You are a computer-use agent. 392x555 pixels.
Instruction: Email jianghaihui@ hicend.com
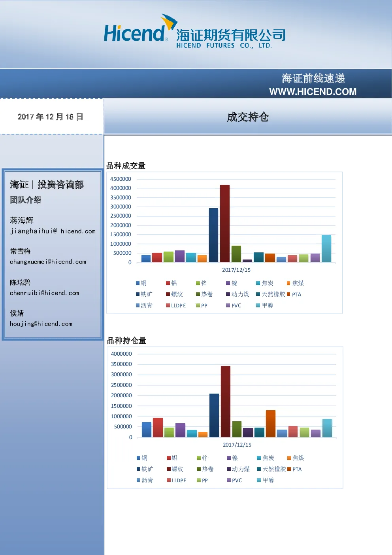(x=53, y=231)
